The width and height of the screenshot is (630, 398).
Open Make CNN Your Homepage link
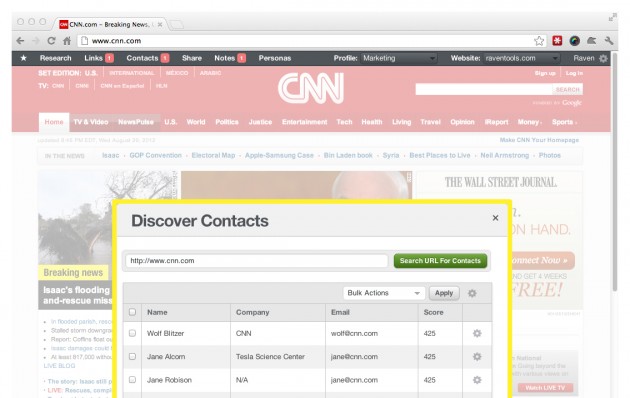pos(539,140)
